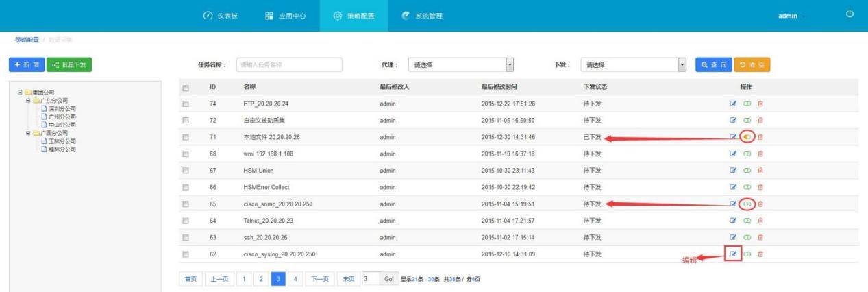Click the green 批量下发 button
This screenshot has height=292, width=868.
click(x=69, y=65)
